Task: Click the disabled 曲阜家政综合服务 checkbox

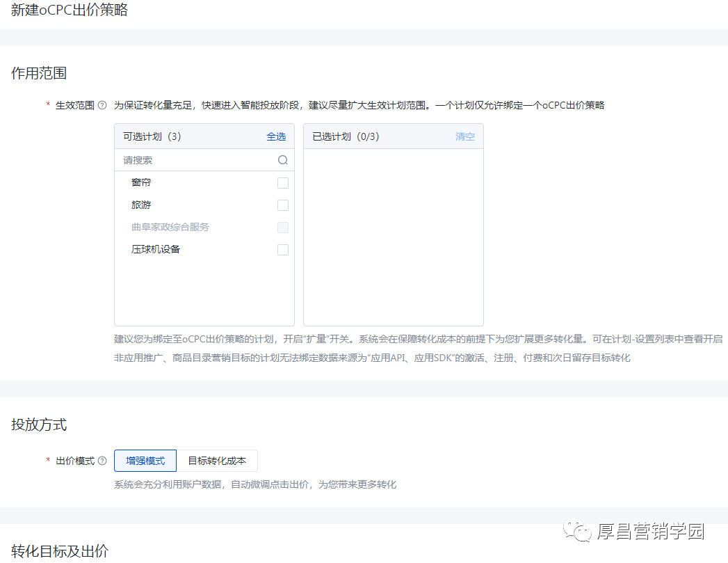Action: tap(282, 227)
